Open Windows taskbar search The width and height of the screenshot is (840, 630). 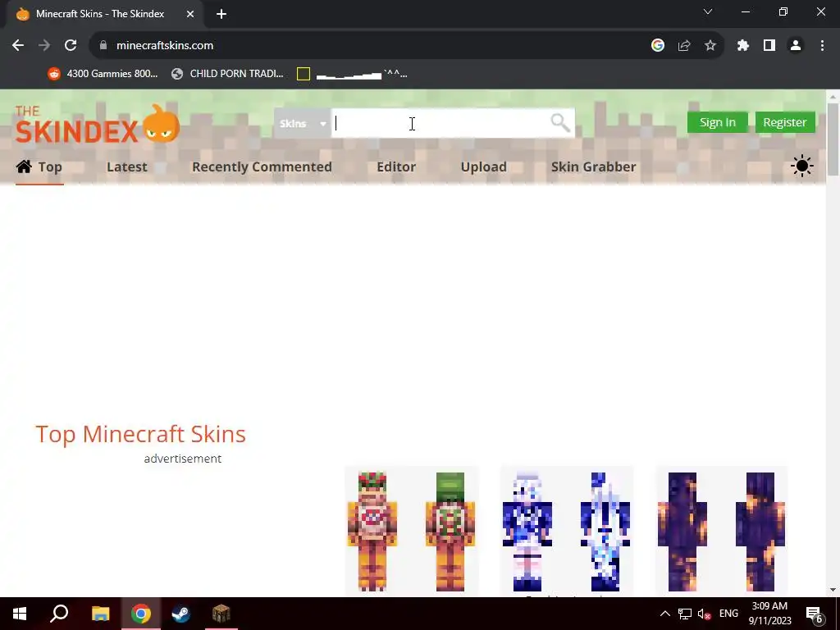[59, 614]
